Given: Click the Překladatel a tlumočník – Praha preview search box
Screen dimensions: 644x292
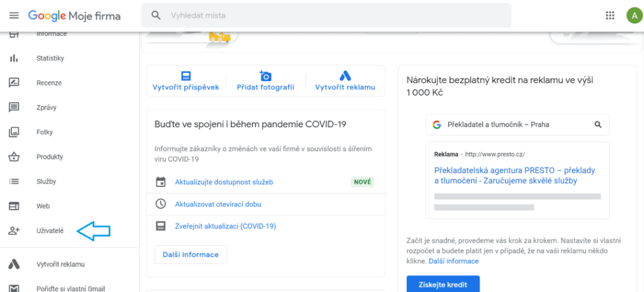Looking at the screenshot, I should click(518, 125).
